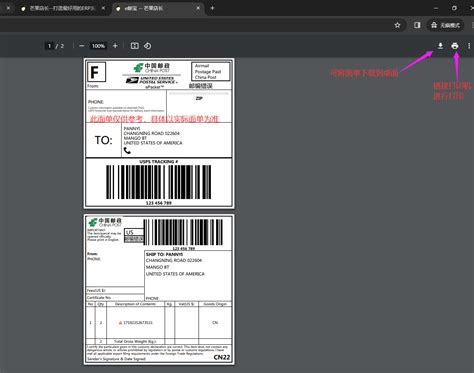
Task: Download the PDF label file
Action: click(x=440, y=46)
